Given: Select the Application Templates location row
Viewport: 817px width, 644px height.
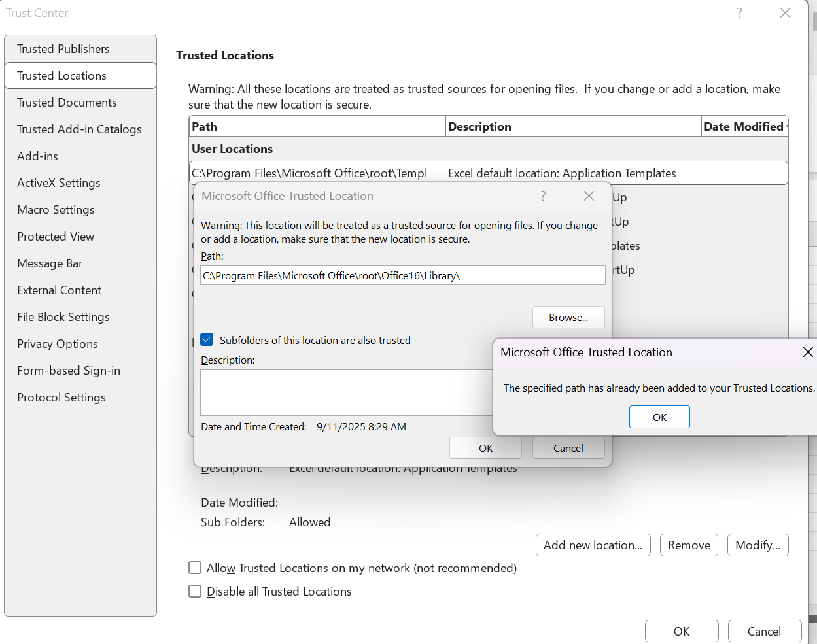Looking at the screenshot, I should click(489, 173).
